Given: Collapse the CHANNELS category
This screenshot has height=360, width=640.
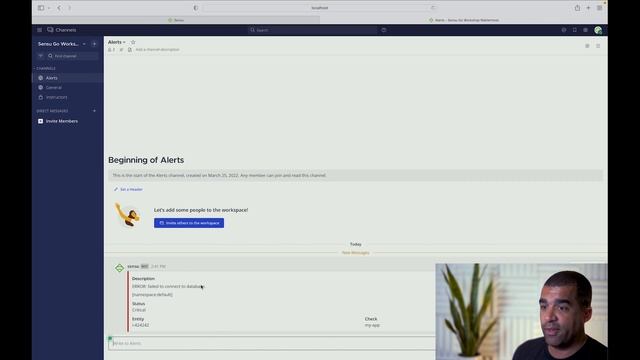Looking at the screenshot, I should point(46,69).
